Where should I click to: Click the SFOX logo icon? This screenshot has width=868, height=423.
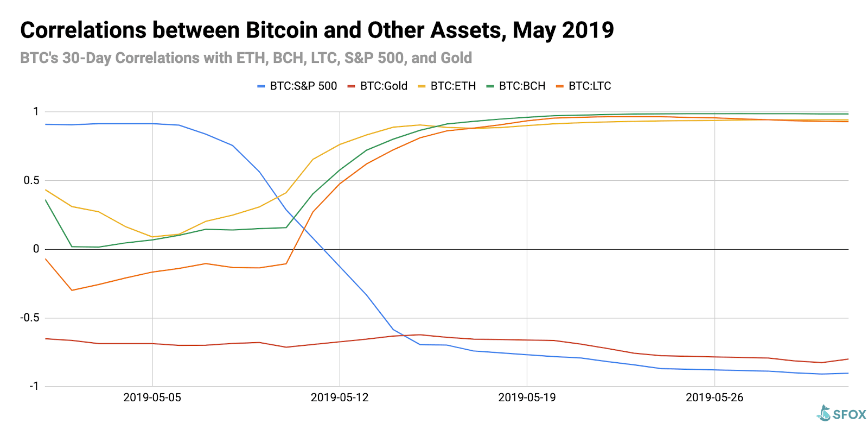click(x=824, y=413)
